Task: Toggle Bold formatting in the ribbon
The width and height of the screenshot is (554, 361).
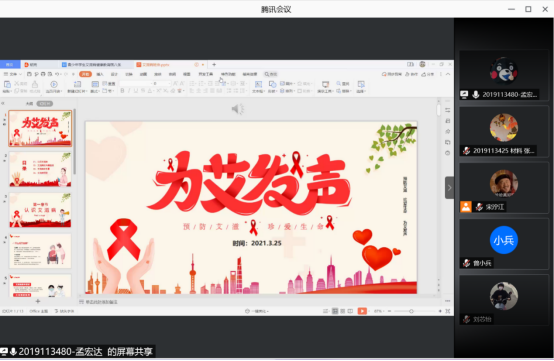Action: coord(122,91)
